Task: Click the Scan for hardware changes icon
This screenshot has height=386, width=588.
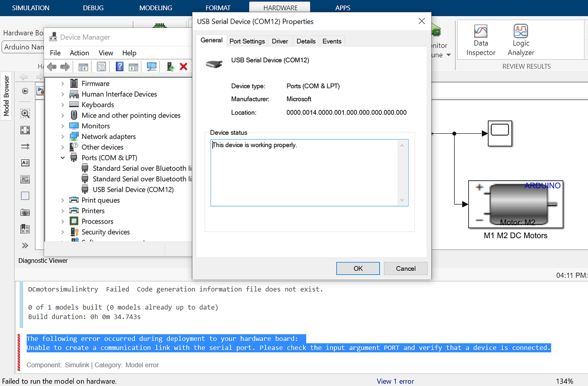Action: tap(151, 66)
